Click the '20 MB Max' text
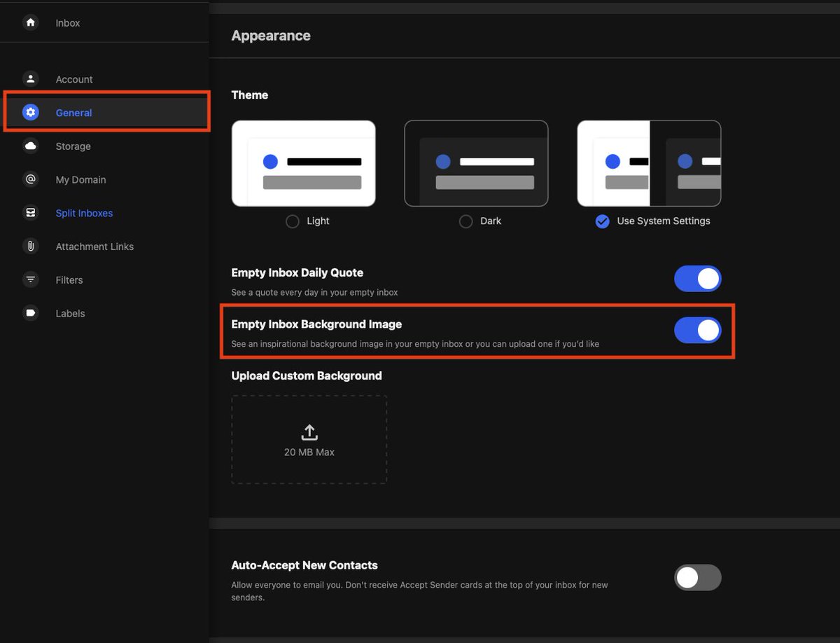 (x=309, y=452)
